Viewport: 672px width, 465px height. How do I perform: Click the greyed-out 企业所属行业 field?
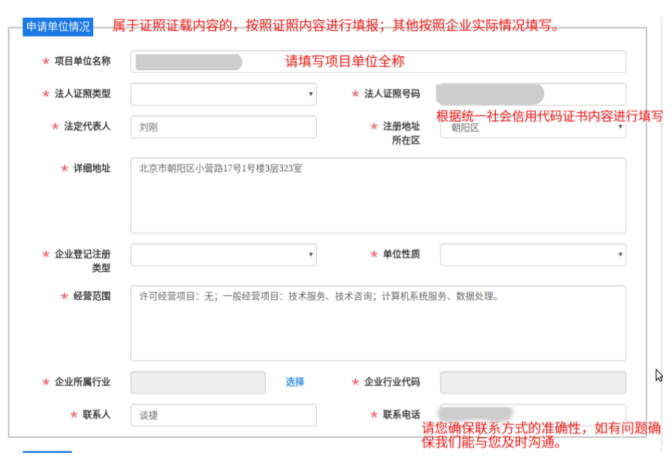point(198,382)
